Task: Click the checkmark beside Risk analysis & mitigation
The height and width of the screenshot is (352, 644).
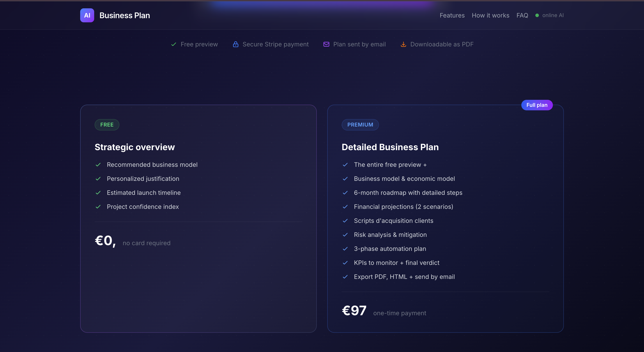Action: [x=345, y=235]
